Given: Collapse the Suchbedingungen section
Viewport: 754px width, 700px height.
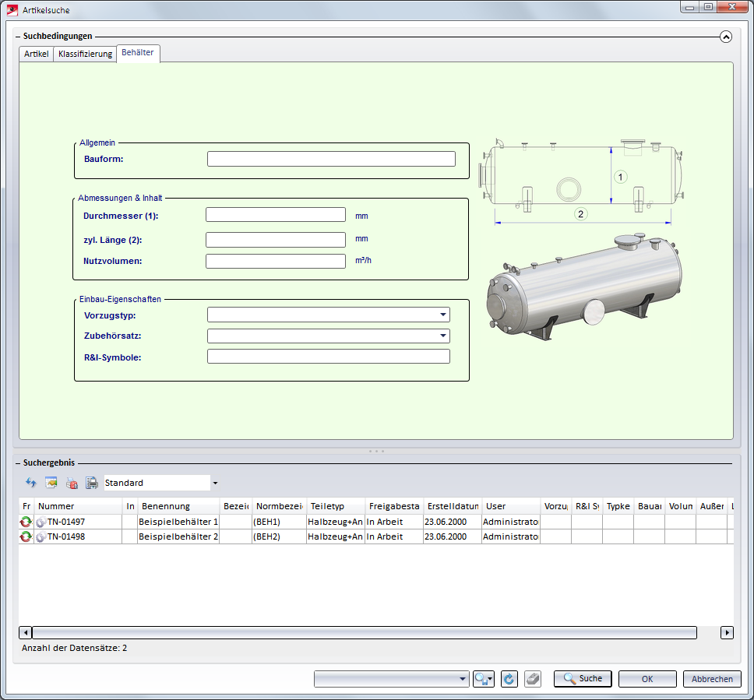Looking at the screenshot, I should [x=726, y=36].
